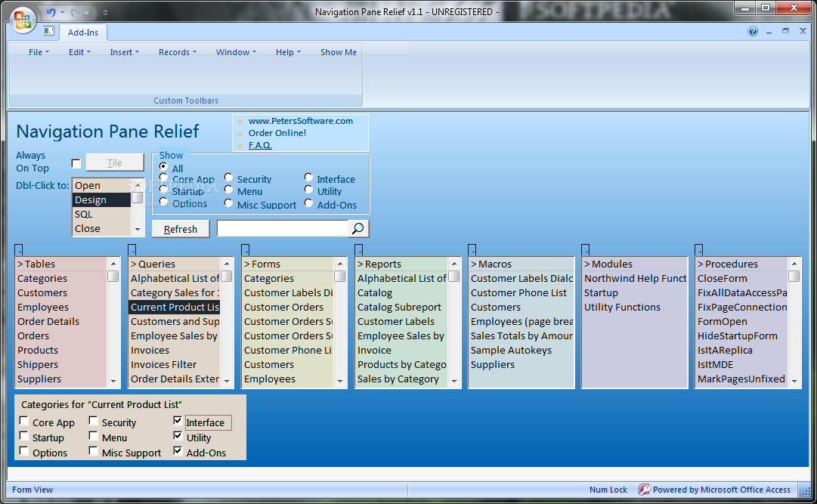
Task: Click the blue Help question mark icon
Action: 753,31
